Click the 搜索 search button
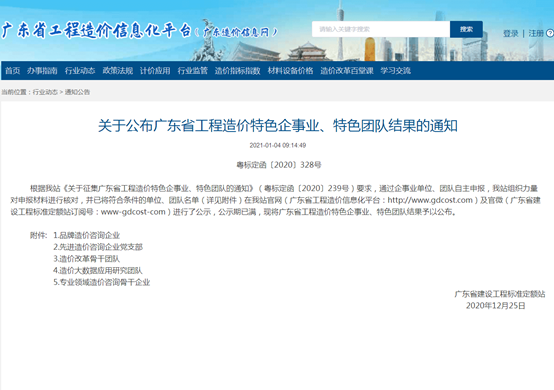Viewport: 554px width, 390px height. pyautogui.click(x=466, y=29)
